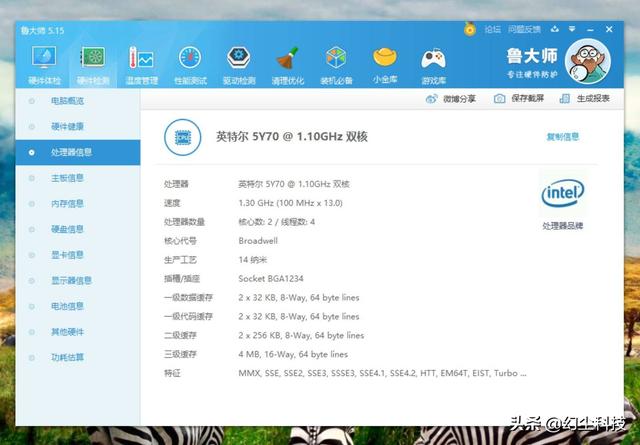640x445 pixels.
Task: Select 硬件检测 hardware detection icon
Action: coord(93,65)
